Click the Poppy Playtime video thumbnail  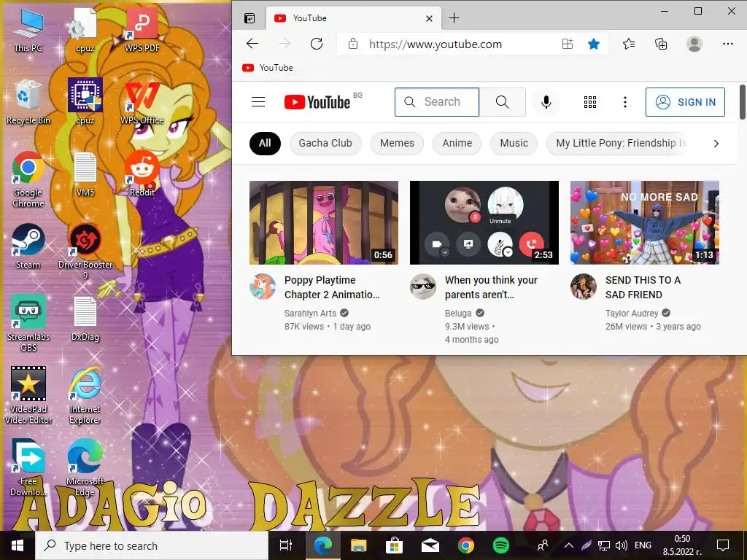tap(324, 222)
